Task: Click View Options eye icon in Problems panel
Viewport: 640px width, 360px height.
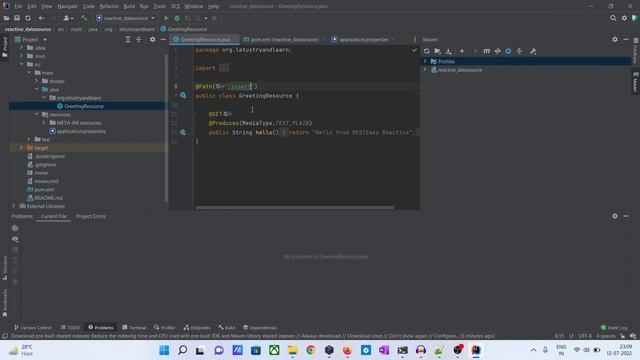Action: (x=15, y=239)
